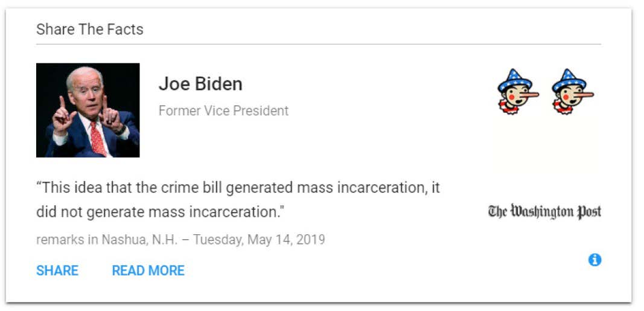Click The Washington Post logo
Viewport: 644px width, 311px height.
tap(544, 211)
